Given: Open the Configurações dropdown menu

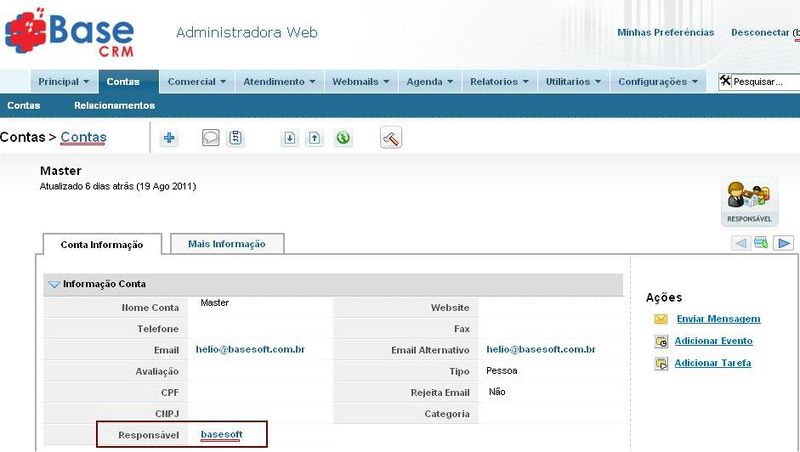Looking at the screenshot, I should (658, 81).
